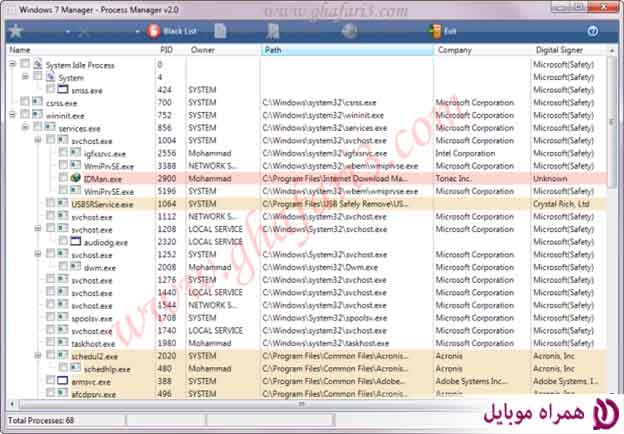Click the Unknown digital signer cell

click(x=550, y=178)
